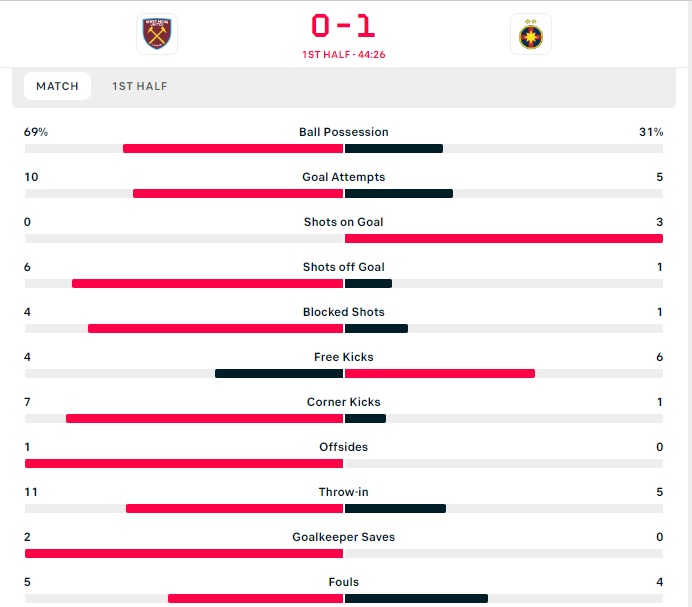Click the Shots off Goal label
692x607 pixels.
tap(343, 267)
